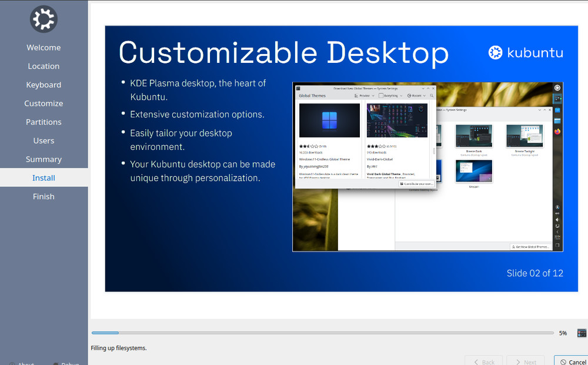Click the 'Extensive customization options.' bullet
The image size is (588, 365).
tap(197, 114)
